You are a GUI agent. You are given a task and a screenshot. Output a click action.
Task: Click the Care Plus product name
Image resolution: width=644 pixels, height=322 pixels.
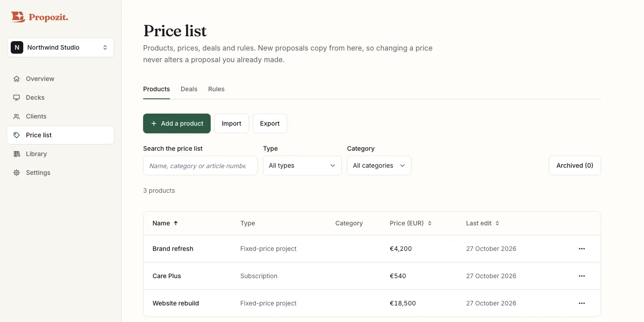[167, 276]
